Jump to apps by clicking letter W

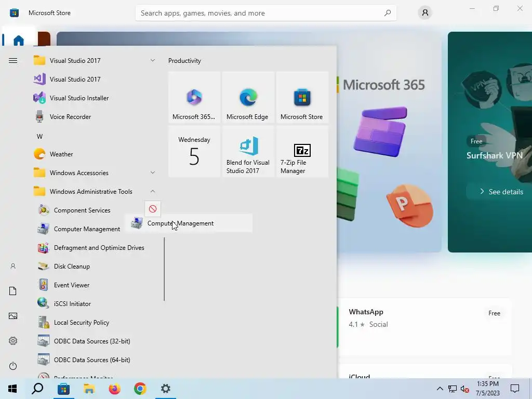[x=39, y=137]
